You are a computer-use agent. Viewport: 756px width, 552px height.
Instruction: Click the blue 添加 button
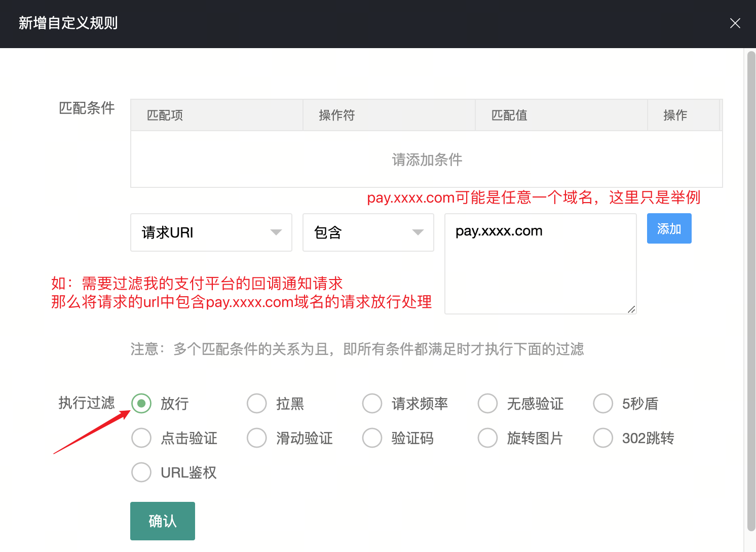point(669,229)
